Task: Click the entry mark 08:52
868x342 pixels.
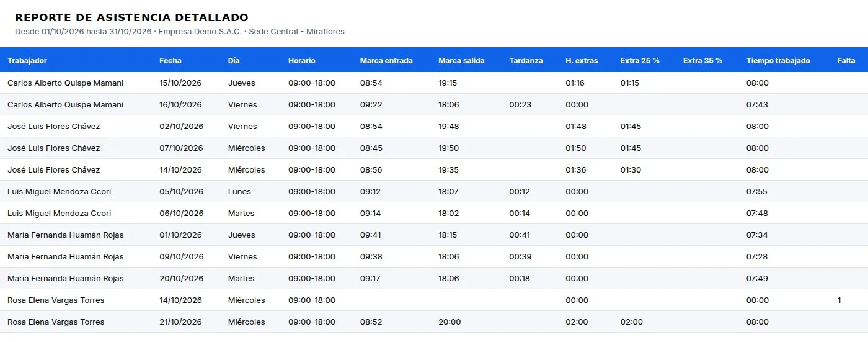Action: click(371, 322)
